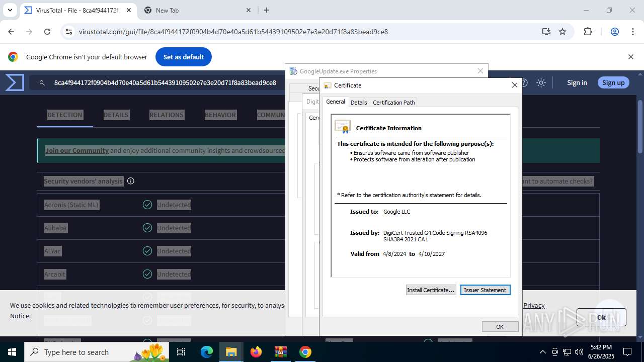Switch to the DETAILS tab on VirusTotal
This screenshot has height=362, width=644.
point(116,115)
